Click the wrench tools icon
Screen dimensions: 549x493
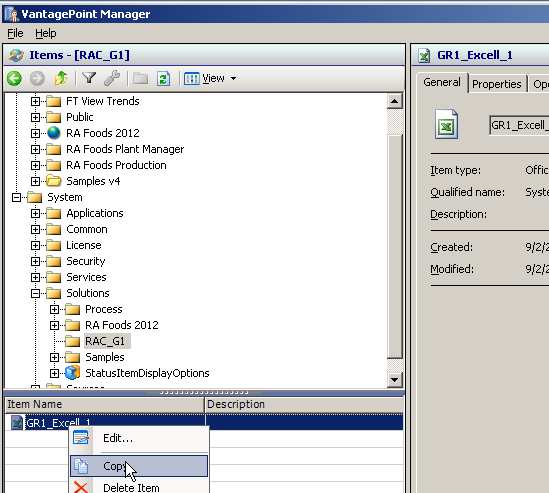[112, 78]
